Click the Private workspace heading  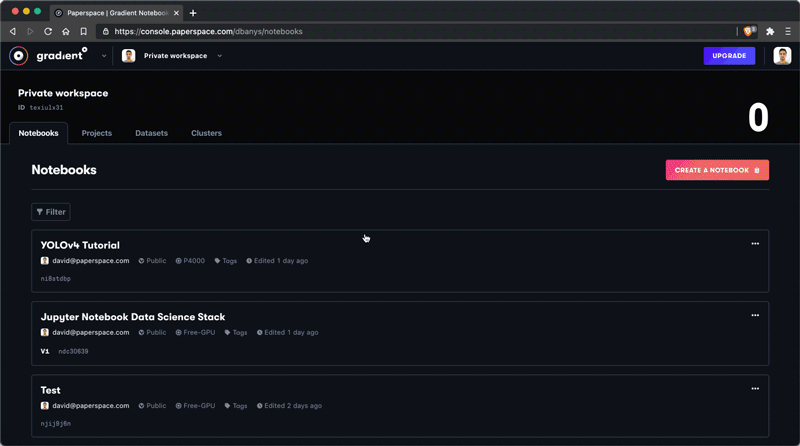click(x=63, y=93)
